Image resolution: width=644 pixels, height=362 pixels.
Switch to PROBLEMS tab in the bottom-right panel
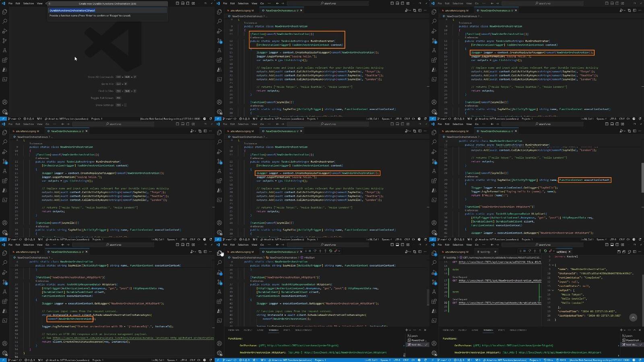pyautogui.click(x=448, y=330)
